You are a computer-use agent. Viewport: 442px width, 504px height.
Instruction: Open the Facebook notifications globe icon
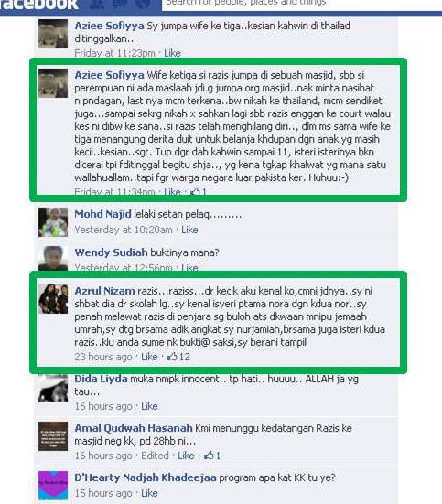(x=142, y=4)
